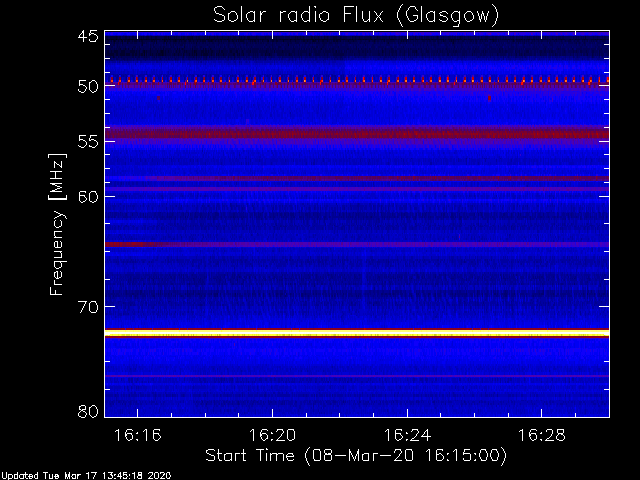Click the 'Start Time (08-Mar-20 16:15:00)' label

pos(356,456)
